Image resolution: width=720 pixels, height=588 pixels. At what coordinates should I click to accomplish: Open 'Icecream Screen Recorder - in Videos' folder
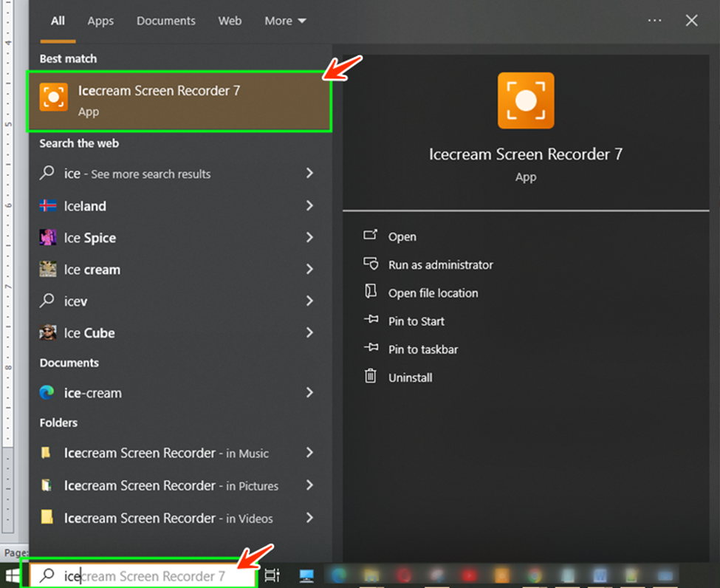(168, 518)
